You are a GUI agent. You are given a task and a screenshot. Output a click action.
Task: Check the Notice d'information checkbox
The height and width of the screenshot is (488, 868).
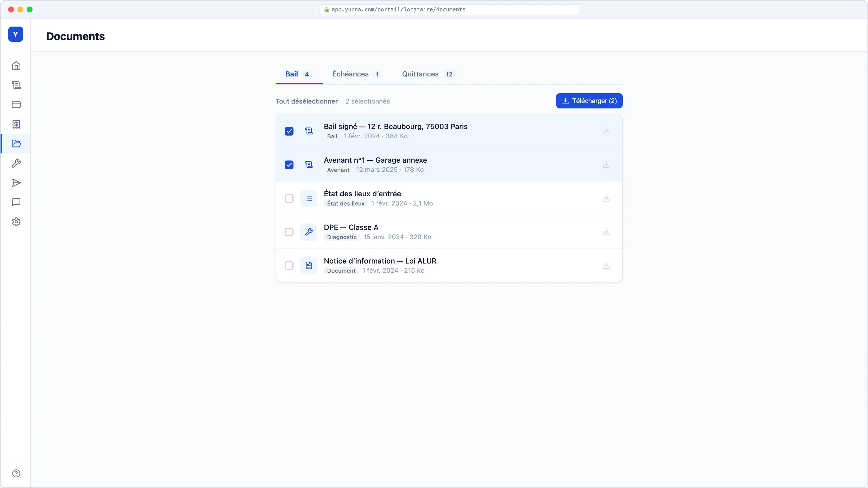point(289,266)
